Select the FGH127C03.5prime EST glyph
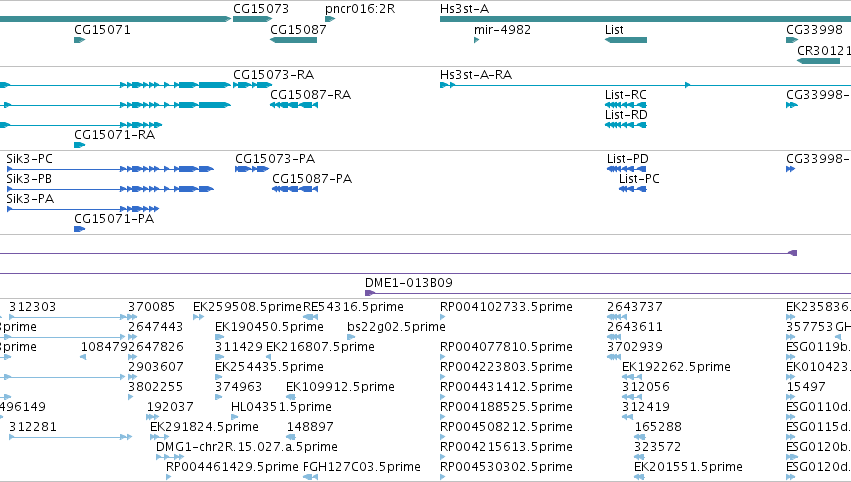The width and height of the screenshot is (851, 482). coord(310,477)
